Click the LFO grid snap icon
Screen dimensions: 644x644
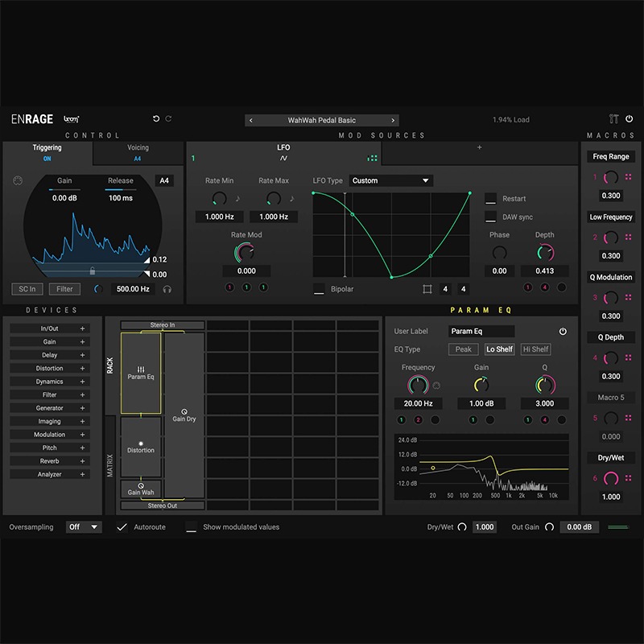pos(427,289)
